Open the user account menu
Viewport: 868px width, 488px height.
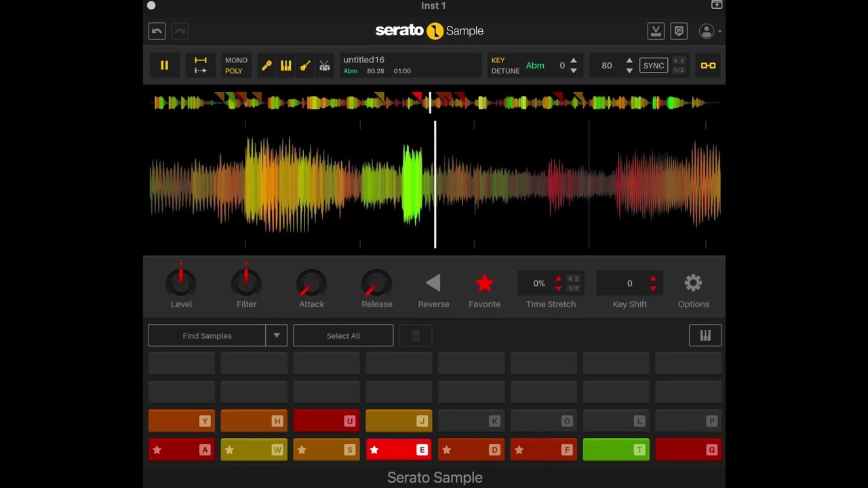tap(707, 31)
